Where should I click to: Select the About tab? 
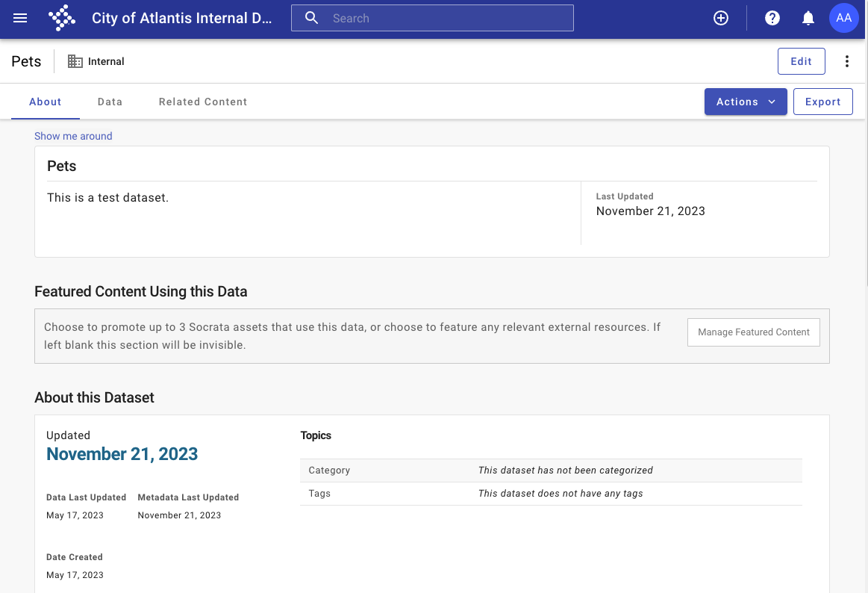tap(46, 102)
